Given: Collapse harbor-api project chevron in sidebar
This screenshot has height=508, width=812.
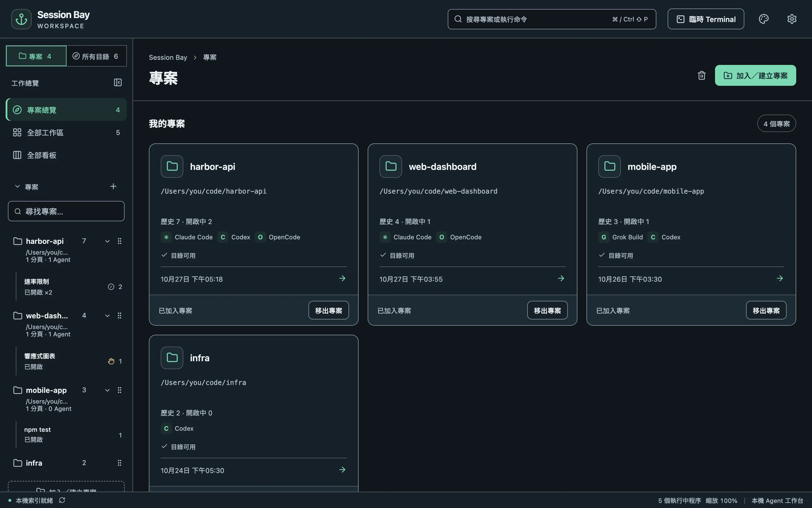Looking at the screenshot, I should point(107,241).
